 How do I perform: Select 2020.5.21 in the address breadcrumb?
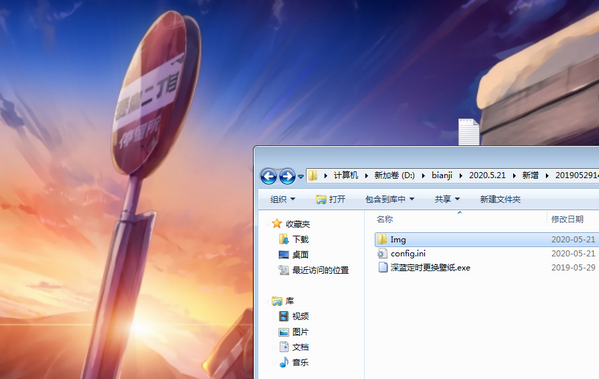point(487,175)
